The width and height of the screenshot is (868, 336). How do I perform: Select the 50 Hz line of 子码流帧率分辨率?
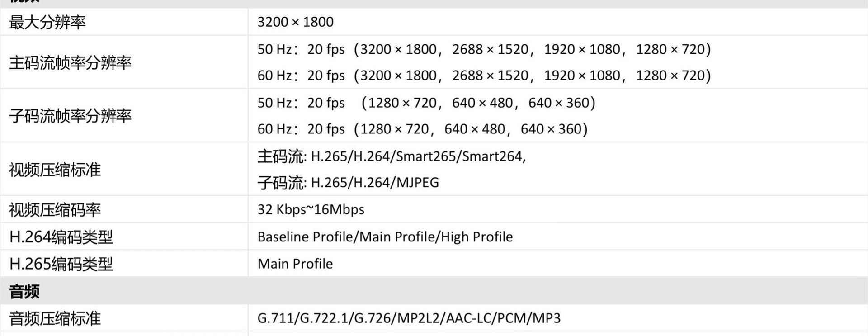coord(426,103)
